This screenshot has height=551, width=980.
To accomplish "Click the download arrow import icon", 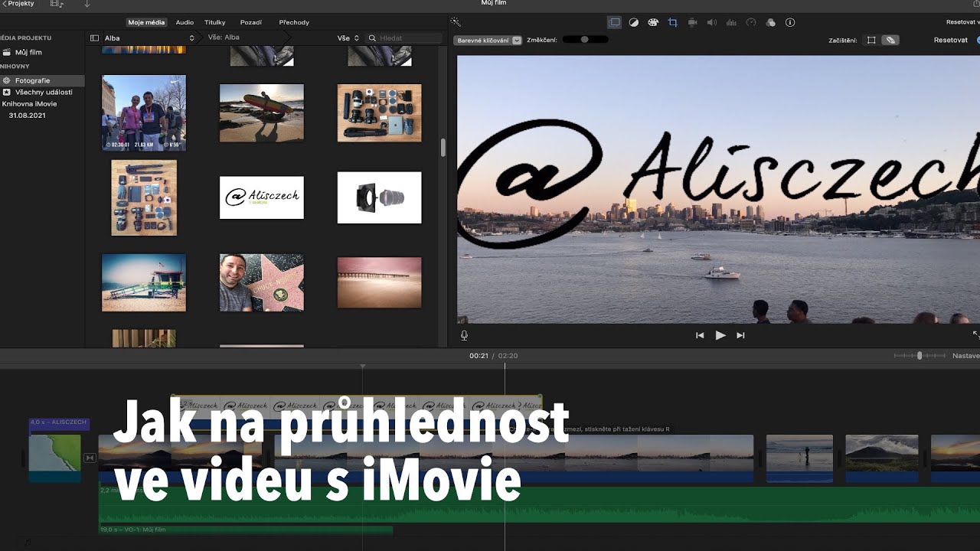I will pyautogui.click(x=87, y=4).
